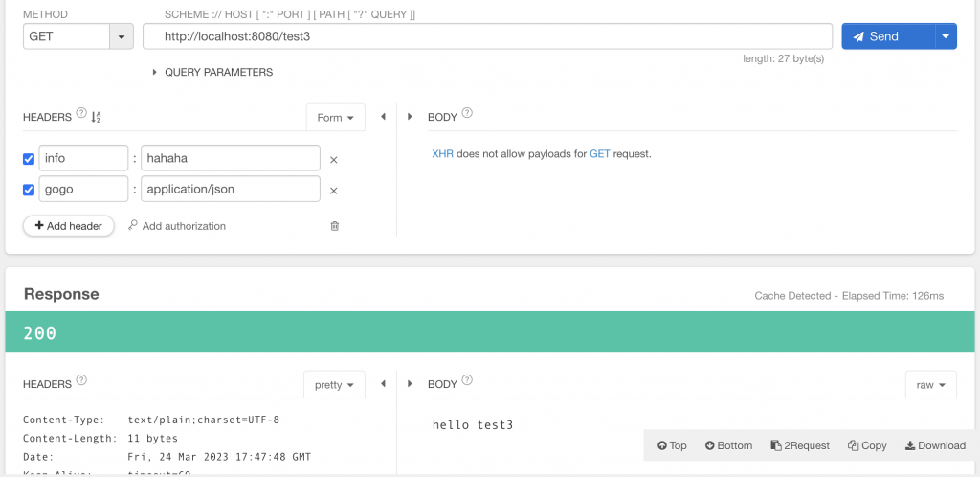Open the GET link in body message

click(599, 154)
